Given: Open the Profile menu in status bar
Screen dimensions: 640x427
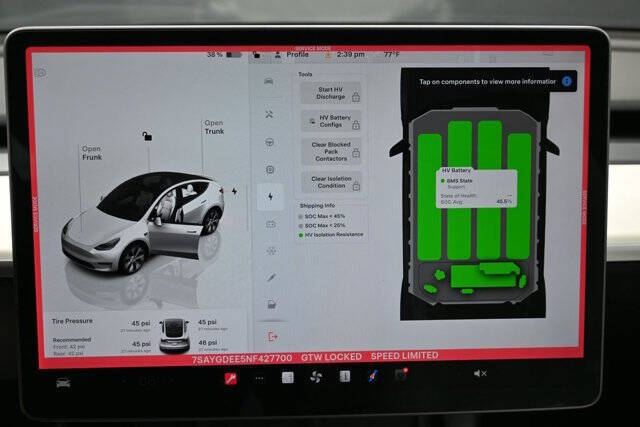Looking at the screenshot, I should 292,54.
